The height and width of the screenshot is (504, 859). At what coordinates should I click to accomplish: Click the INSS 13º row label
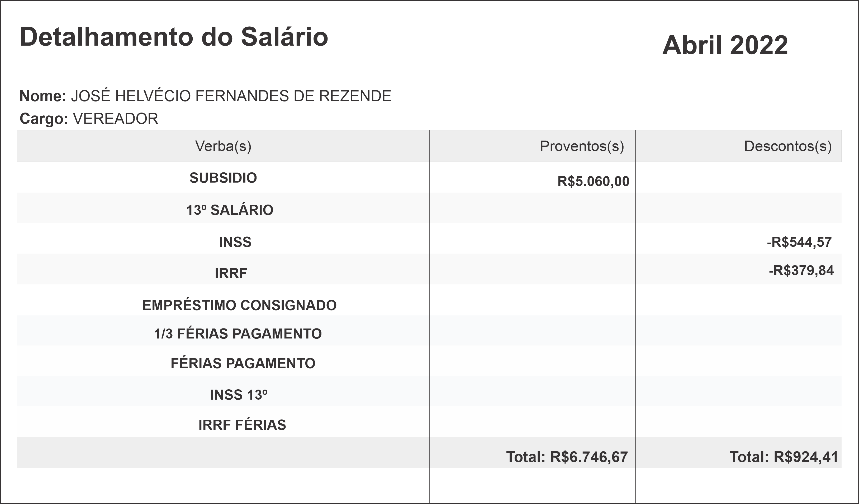[x=239, y=395]
